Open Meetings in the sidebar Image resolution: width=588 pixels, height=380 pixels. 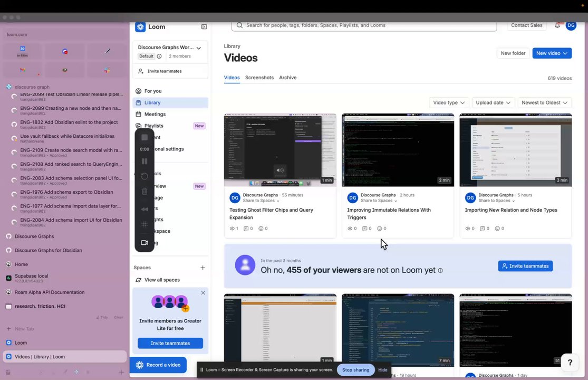click(x=170, y=115)
